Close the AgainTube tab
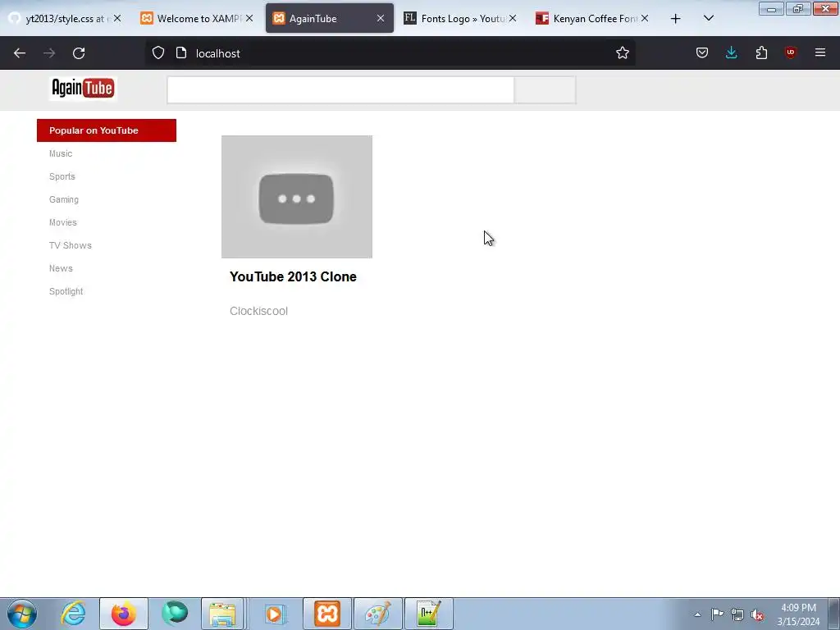 381,18
